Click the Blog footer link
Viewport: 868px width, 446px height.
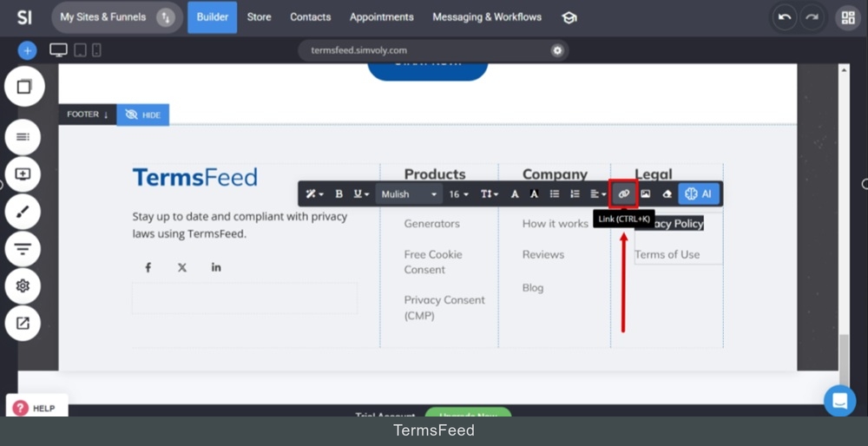pyautogui.click(x=533, y=288)
